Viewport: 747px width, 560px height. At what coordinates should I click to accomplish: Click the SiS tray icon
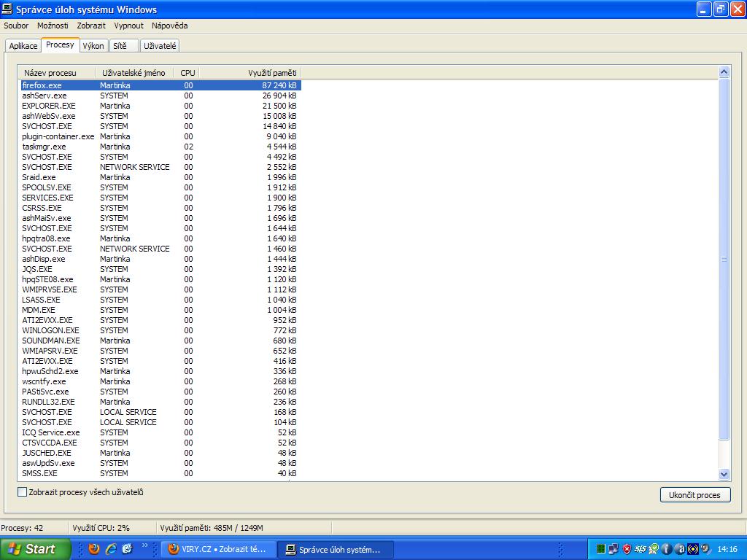click(x=640, y=549)
